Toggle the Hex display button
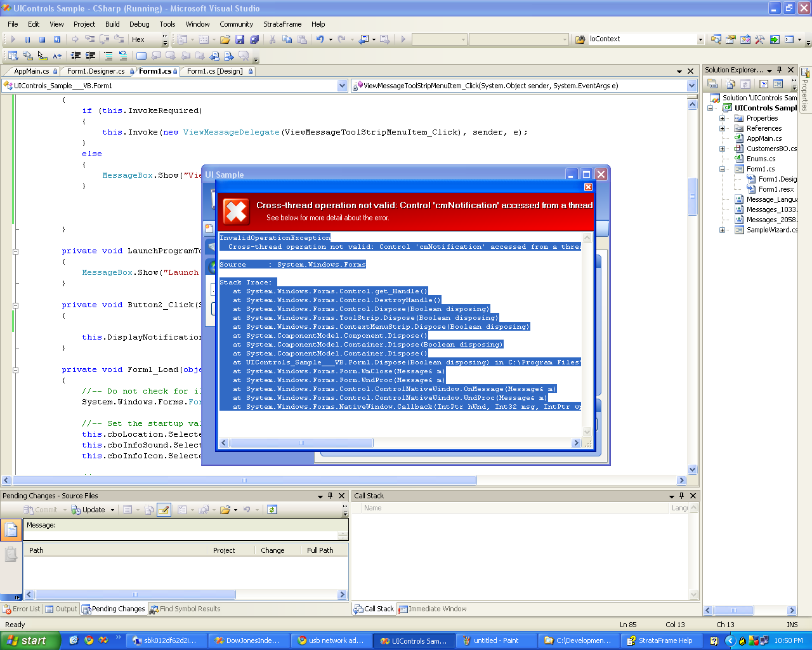Viewport: 812px width, 650px height. point(138,39)
